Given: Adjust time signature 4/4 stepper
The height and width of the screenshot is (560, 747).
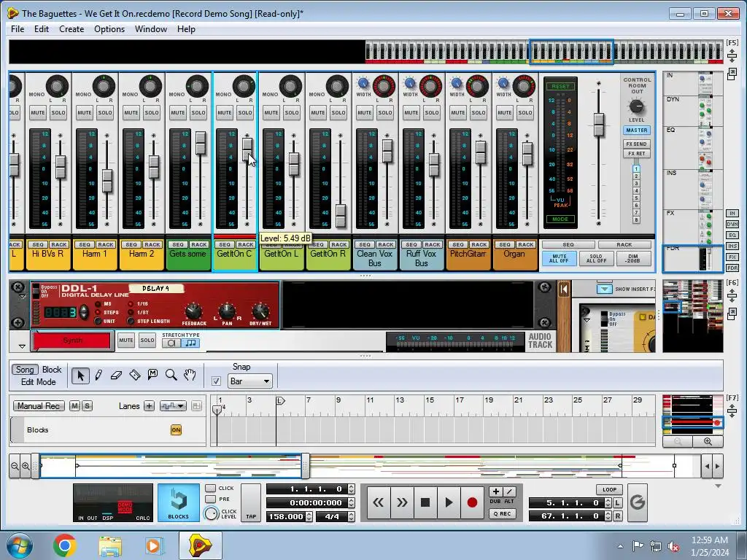Looking at the screenshot, I should [x=352, y=516].
